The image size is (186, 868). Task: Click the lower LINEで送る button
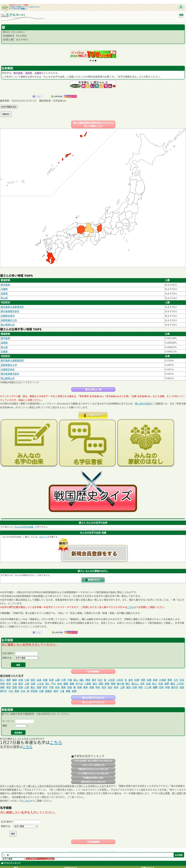pos(58,632)
